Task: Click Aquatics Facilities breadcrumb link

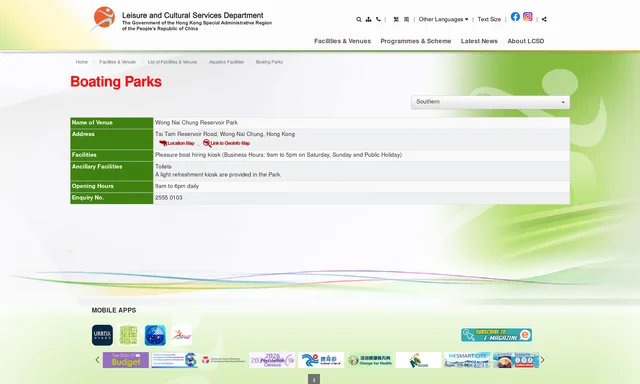Action: (227, 62)
